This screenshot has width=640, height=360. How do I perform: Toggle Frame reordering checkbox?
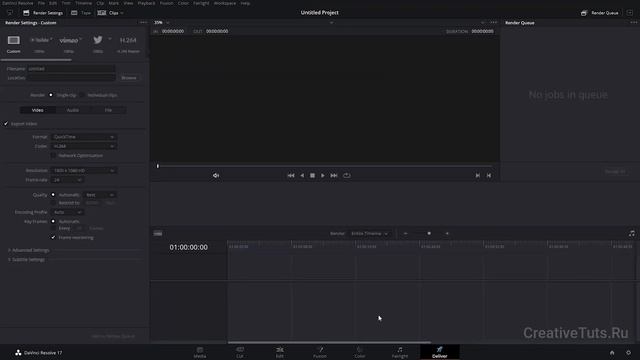[53, 238]
